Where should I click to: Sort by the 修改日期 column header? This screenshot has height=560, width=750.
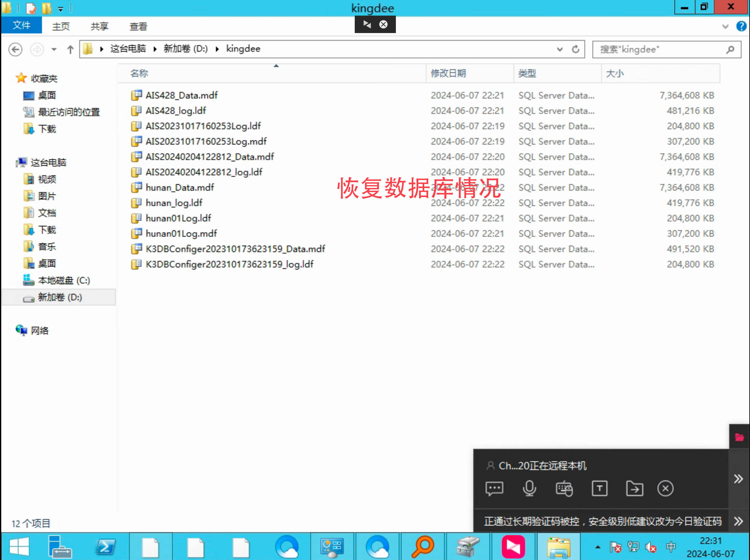pyautogui.click(x=470, y=73)
